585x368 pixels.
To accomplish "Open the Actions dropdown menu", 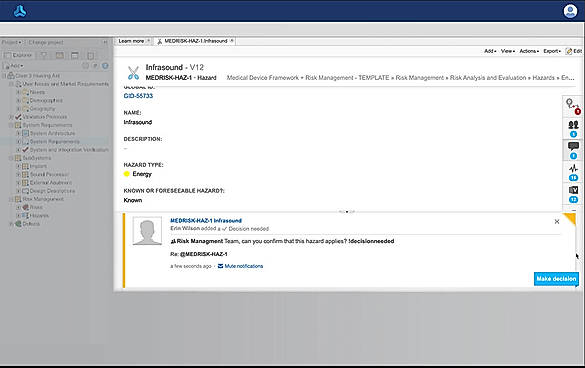I will pyautogui.click(x=529, y=51).
